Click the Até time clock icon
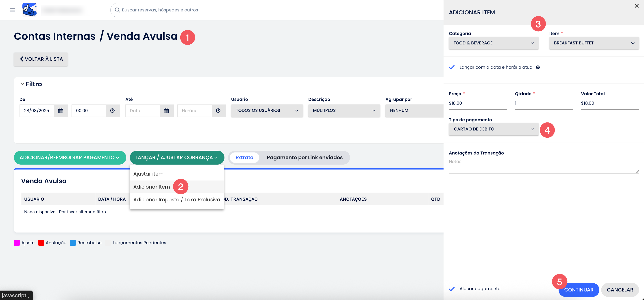Screen dimensions: 644x300 click(218, 111)
